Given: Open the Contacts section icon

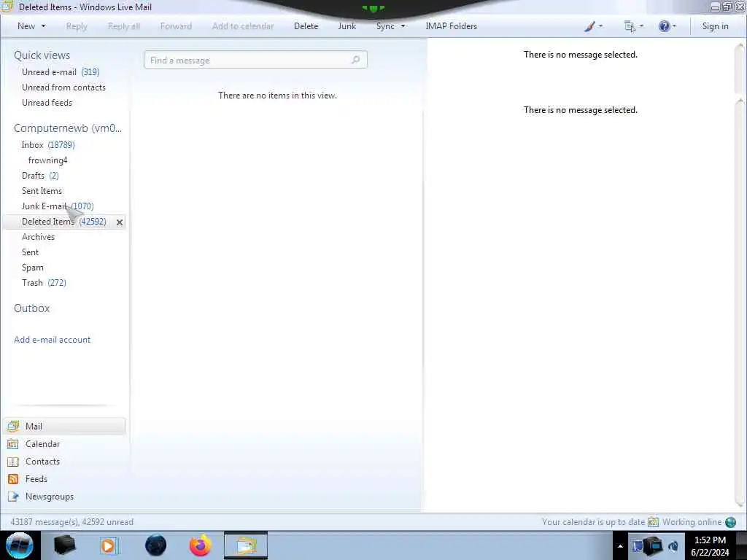Looking at the screenshot, I should coord(13,462).
